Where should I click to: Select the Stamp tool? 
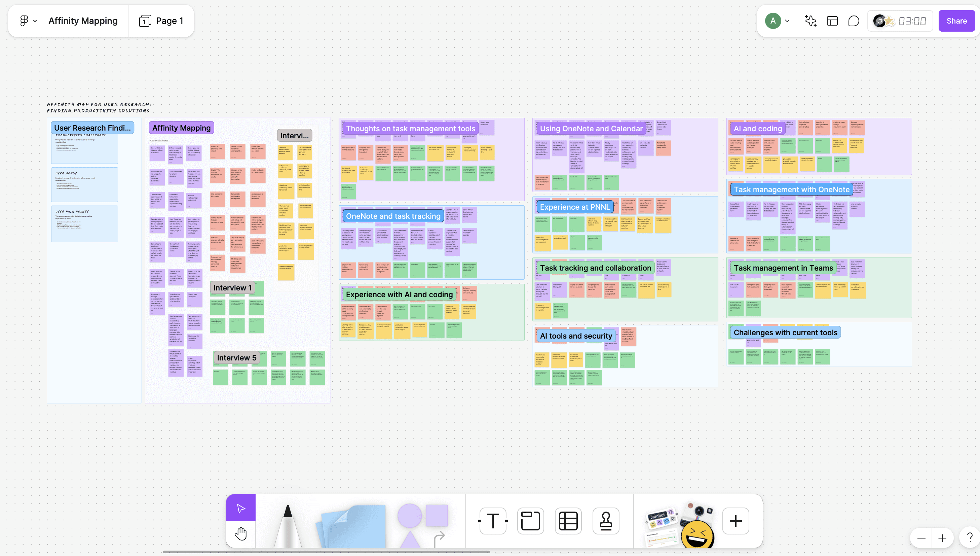point(606,521)
